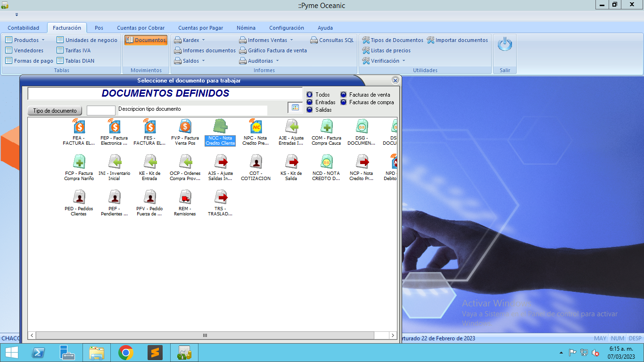
Task: Click the Salir power icon
Action: 504,45
